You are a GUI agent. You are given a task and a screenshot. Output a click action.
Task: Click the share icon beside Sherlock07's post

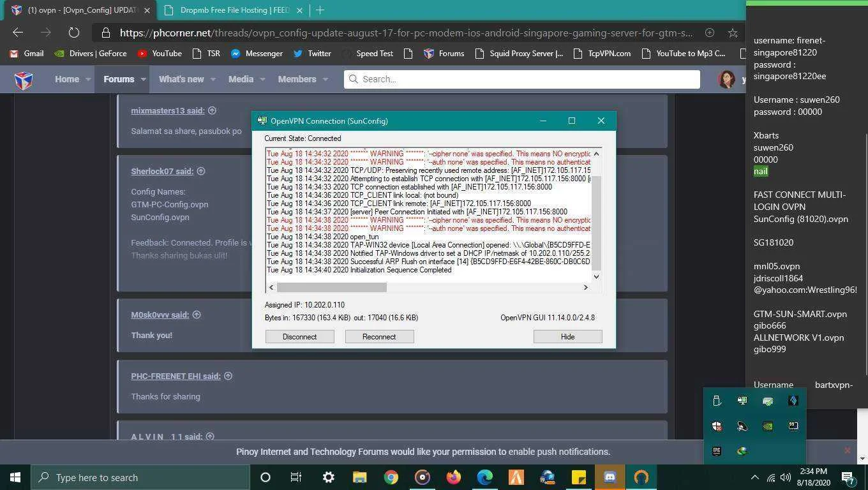click(x=200, y=171)
